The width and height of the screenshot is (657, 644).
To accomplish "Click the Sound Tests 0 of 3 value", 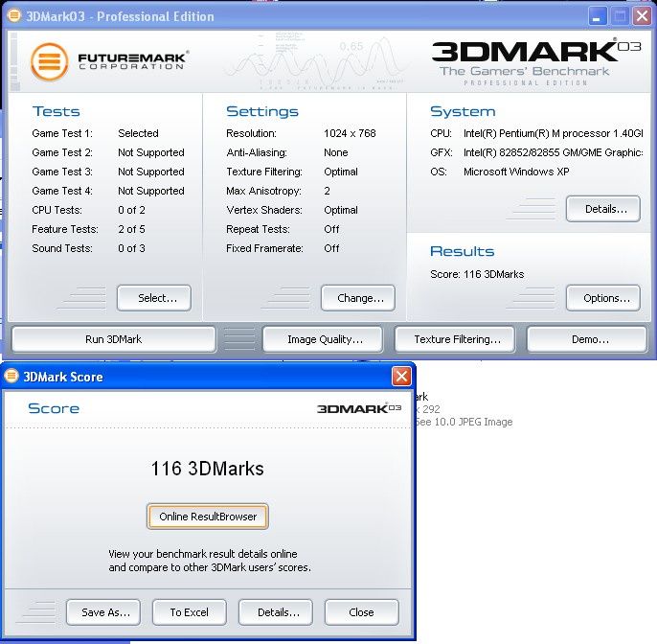I will click(131, 248).
